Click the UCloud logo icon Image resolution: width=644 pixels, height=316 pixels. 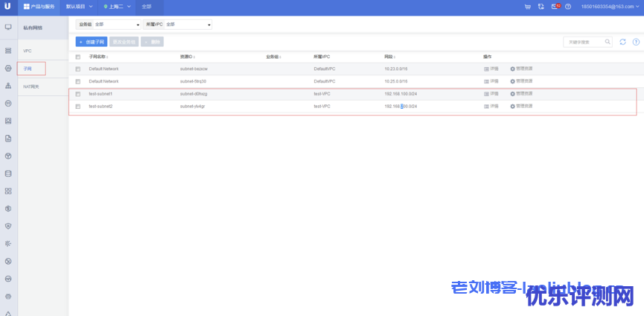click(7, 7)
